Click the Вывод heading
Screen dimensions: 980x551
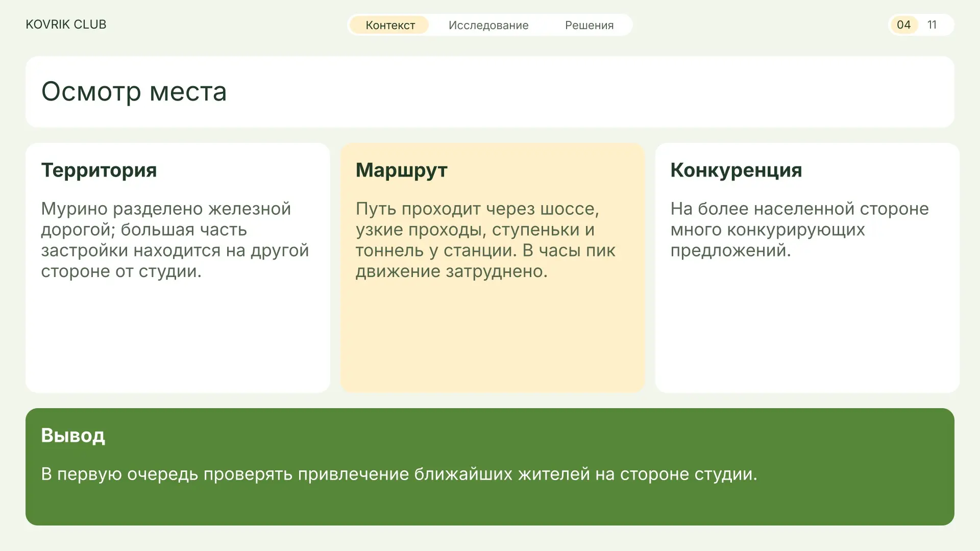(x=73, y=435)
